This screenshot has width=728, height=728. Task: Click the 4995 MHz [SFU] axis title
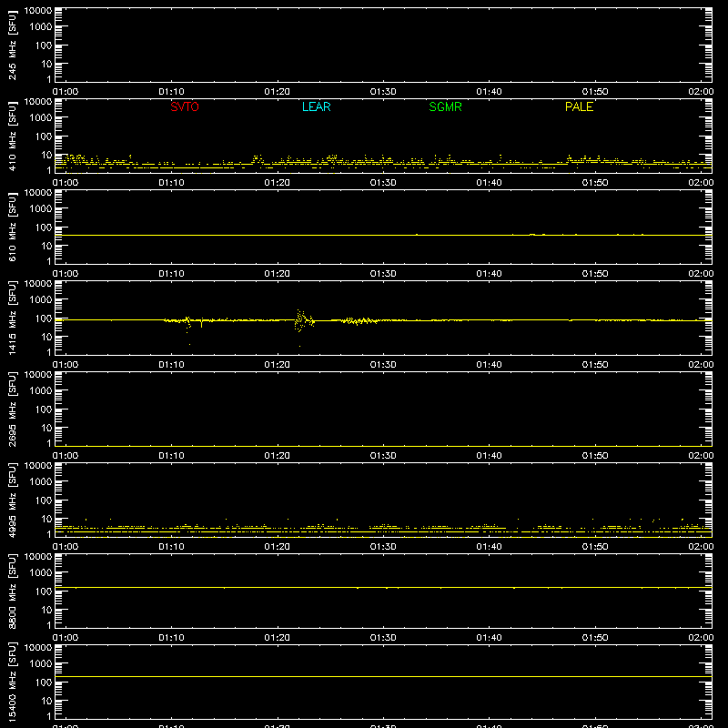point(12,500)
